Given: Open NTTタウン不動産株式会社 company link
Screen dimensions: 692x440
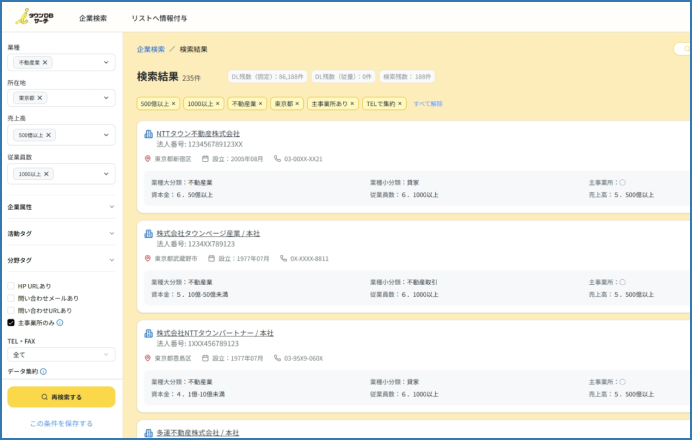Looking at the screenshot, I should point(198,133).
